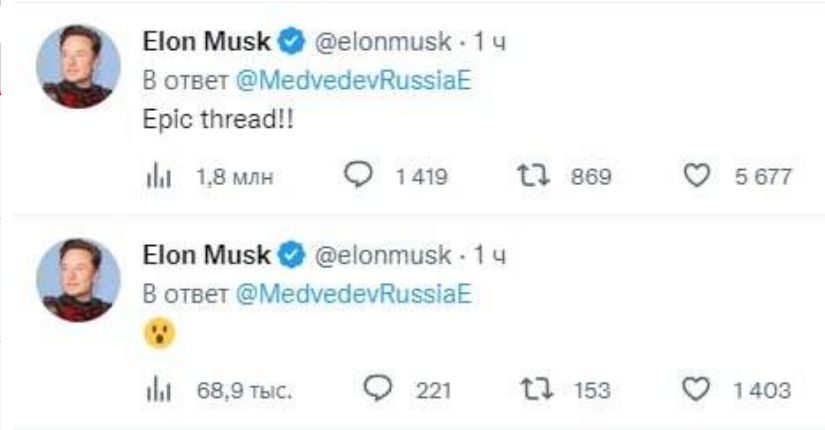The width and height of the screenshot is (825, 430).
Task: Like the Epic thread tweet
Action: [695, 177]
